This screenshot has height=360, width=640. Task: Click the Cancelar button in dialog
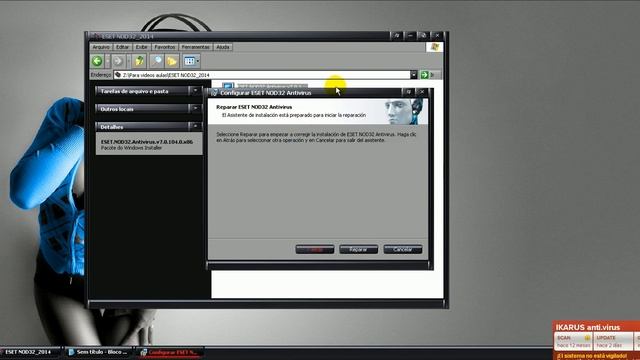(x=402, y=249)
